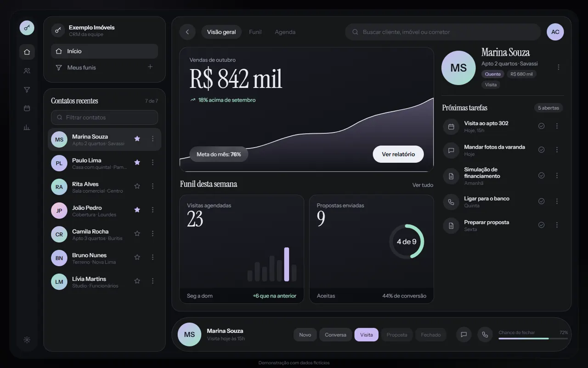588x368 pixels.
Task: Unstar Paulo Lima in recent contacts
Action: coord(137,162)
